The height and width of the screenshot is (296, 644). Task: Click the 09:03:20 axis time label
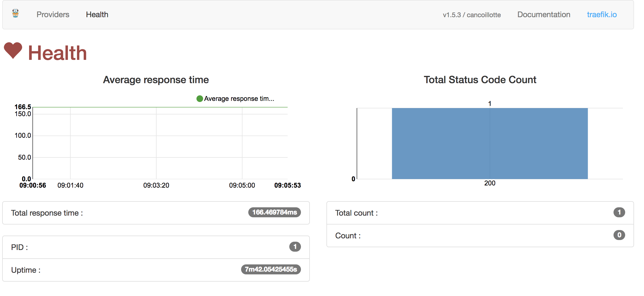coord(156,185)
